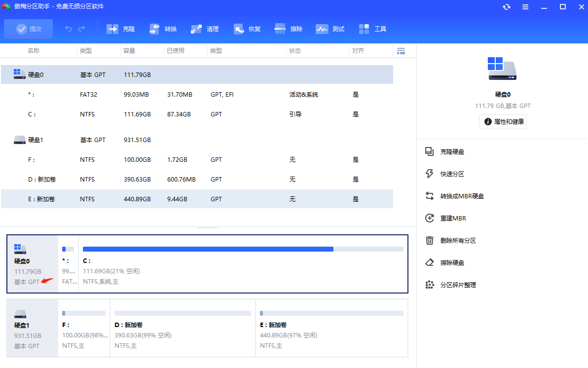Screen dimensions: 588x368
Task: Select the 擦除 (Erase) toolbar icon
Action: (x=288, y=29)
